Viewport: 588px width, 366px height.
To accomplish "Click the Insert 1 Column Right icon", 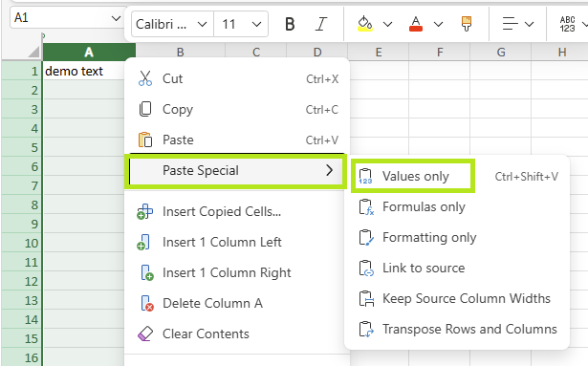I will point(147,272).
